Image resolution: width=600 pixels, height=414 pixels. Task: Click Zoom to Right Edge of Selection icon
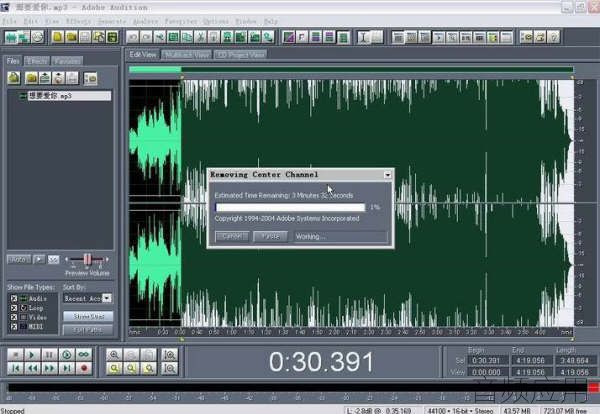(149, 368)
